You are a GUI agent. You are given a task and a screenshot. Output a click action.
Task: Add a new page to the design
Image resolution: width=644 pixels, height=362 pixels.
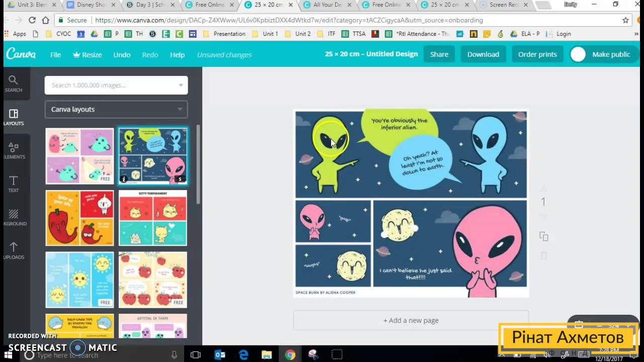[x=411, y=320]
